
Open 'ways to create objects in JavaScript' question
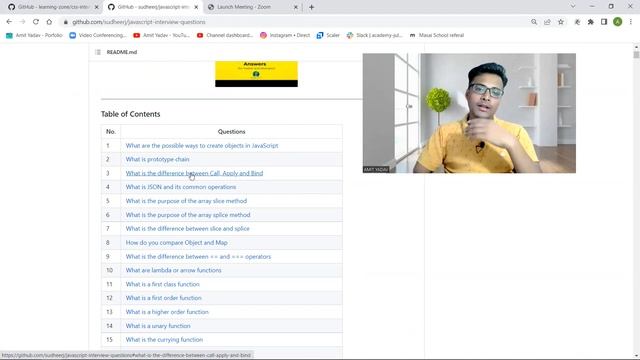click(202, 146)
